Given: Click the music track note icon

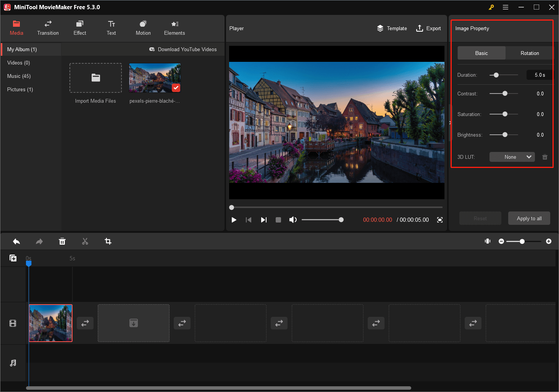Looking at the screenshot, I should (13, 363).
